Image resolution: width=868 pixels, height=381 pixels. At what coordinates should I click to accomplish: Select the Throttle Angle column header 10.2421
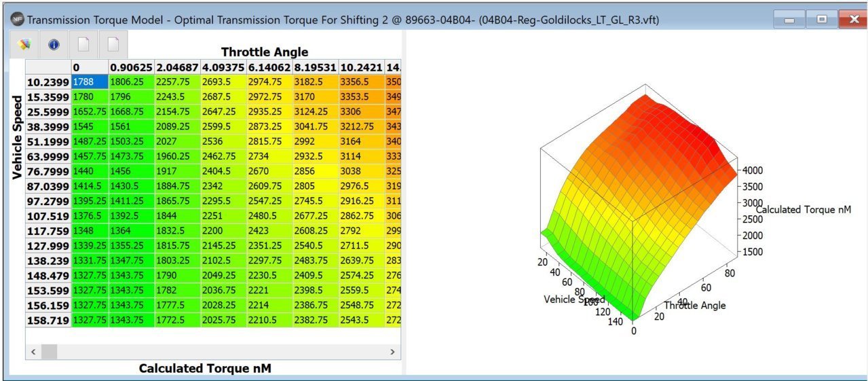pyautogui.click(x=362, y=68)
